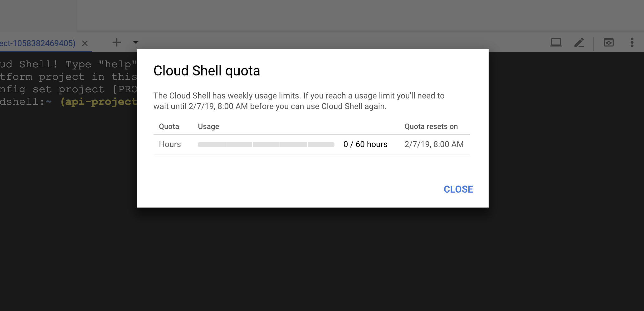Select the project-1058382469405 terminal tab

(x=37, y=43)
